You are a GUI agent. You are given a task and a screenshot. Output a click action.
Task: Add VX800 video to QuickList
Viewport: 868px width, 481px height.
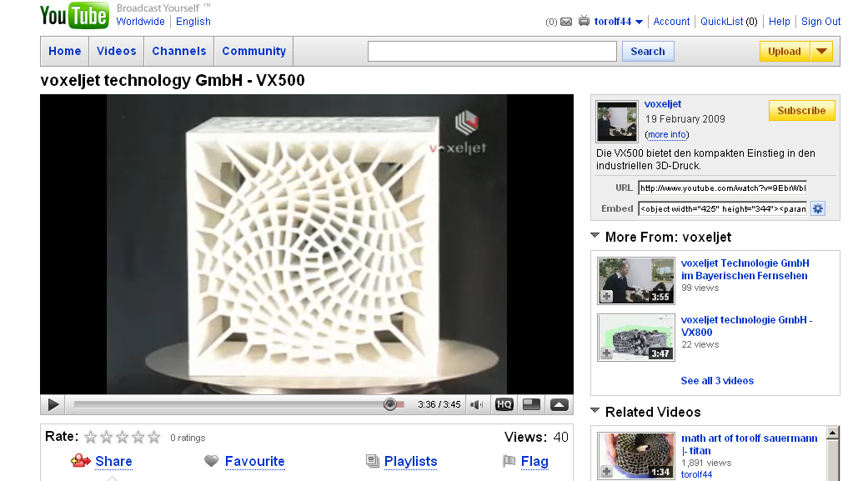click(607, 353)
